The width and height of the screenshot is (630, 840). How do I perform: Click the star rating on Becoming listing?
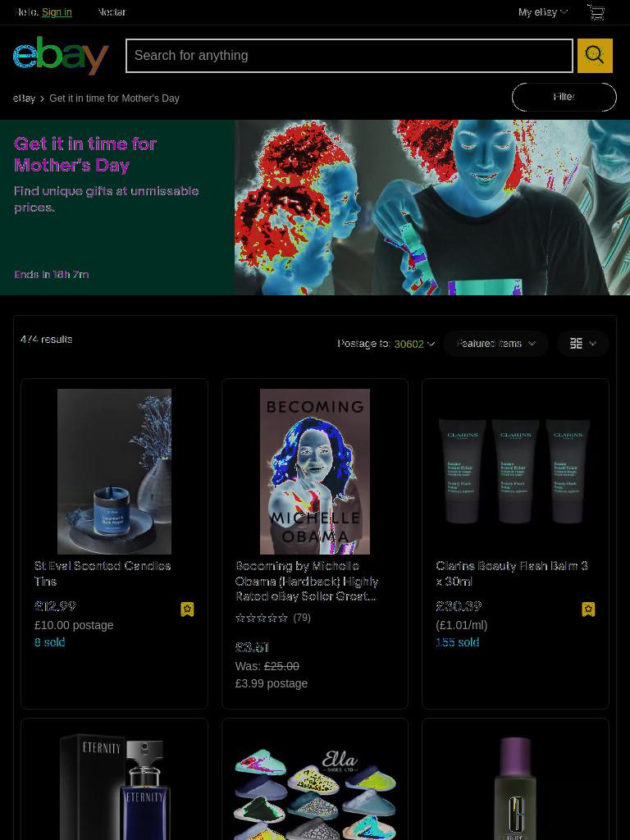262,618
